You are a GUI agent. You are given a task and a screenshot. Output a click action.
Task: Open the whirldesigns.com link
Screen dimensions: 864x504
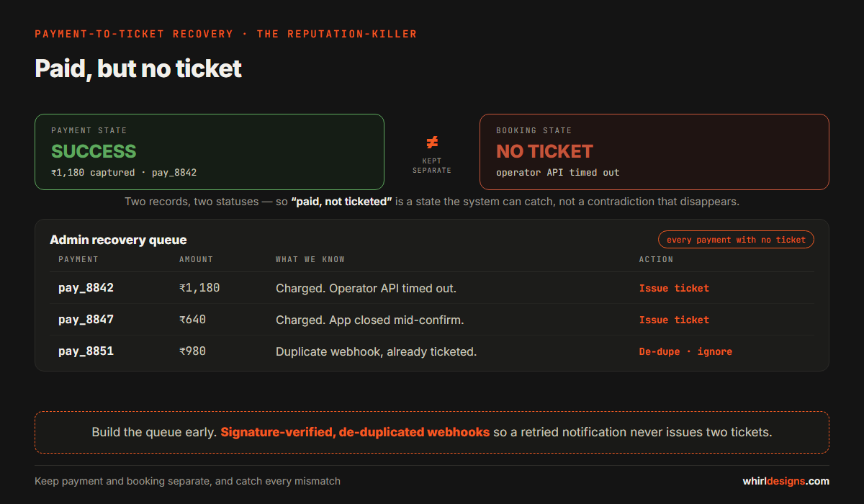[x=786, y=481]
